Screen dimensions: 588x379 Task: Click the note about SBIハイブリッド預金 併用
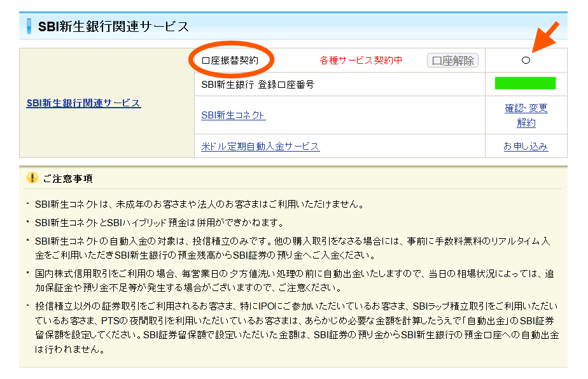coord(159,222)
